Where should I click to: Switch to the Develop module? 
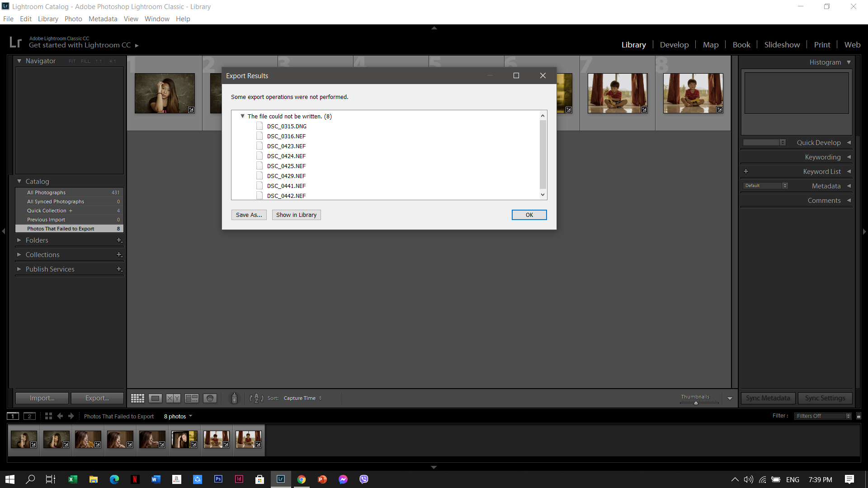[x=674, y=44]
